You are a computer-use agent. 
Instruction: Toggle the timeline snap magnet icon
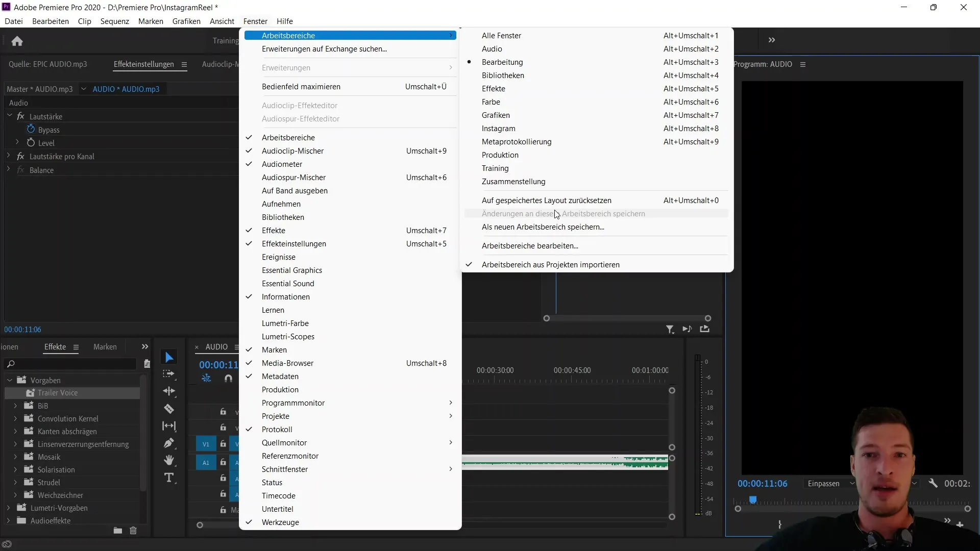pos(228,378)
